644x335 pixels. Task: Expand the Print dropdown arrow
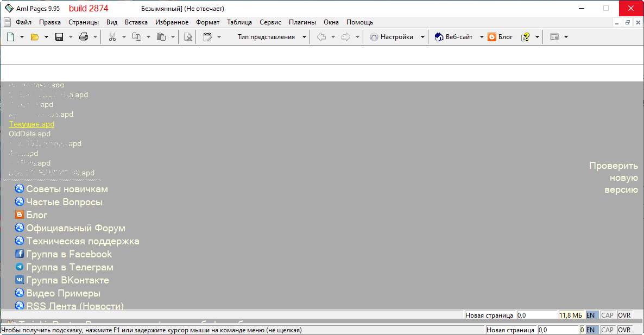(x=95, y=37)
